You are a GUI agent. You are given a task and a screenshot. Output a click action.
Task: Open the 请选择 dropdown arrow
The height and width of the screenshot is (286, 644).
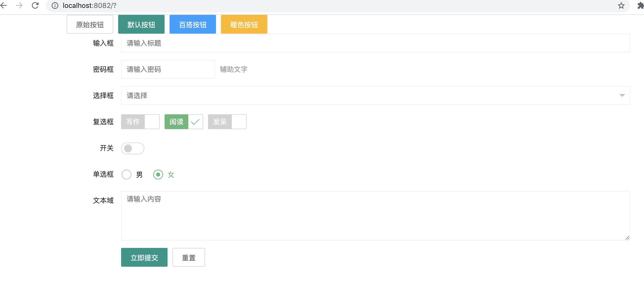[622, 95]
